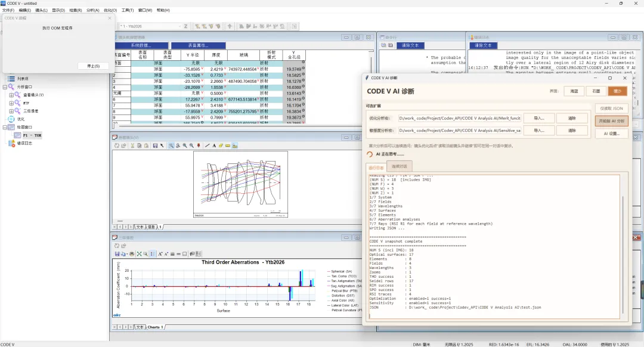The image size is (644, 347).
Task: Click cut scissors icon in lens view toolbar
Action: pos(132,146)
